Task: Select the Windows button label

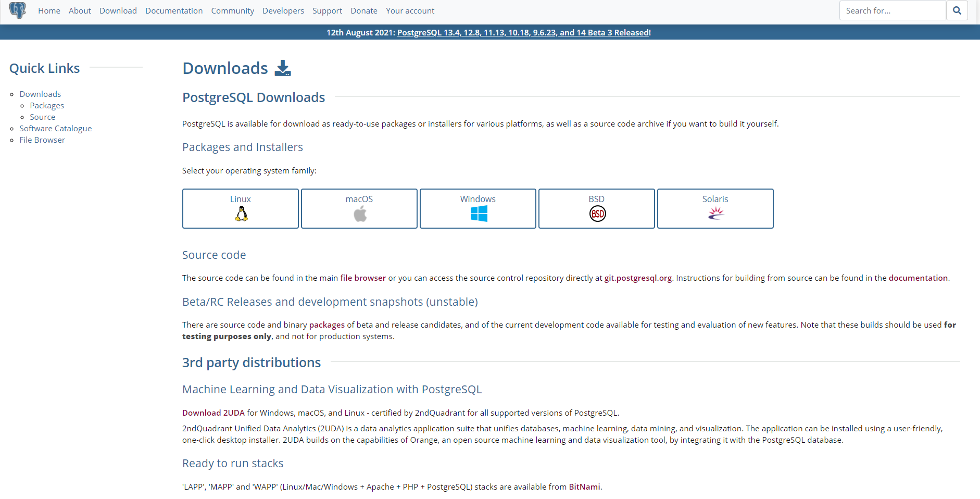Action: coord(478,199)
